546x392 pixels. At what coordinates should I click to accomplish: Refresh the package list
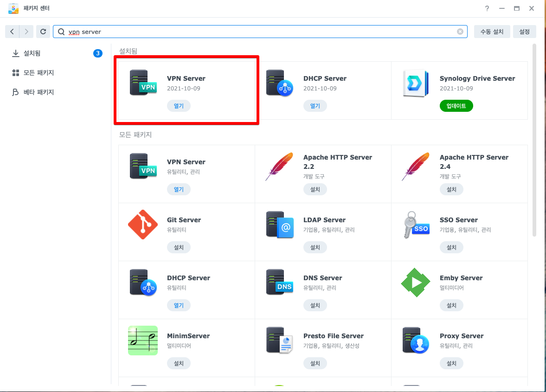(x=43, y=32)
